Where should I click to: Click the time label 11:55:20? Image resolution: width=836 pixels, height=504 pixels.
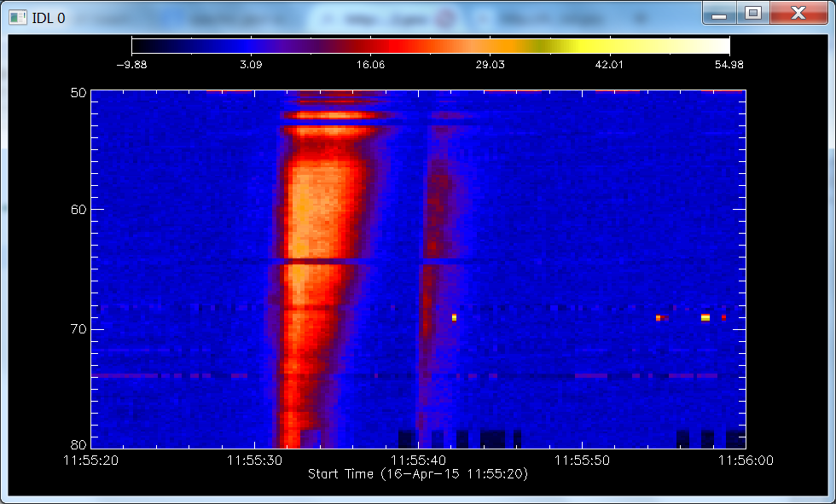point(90,461)
